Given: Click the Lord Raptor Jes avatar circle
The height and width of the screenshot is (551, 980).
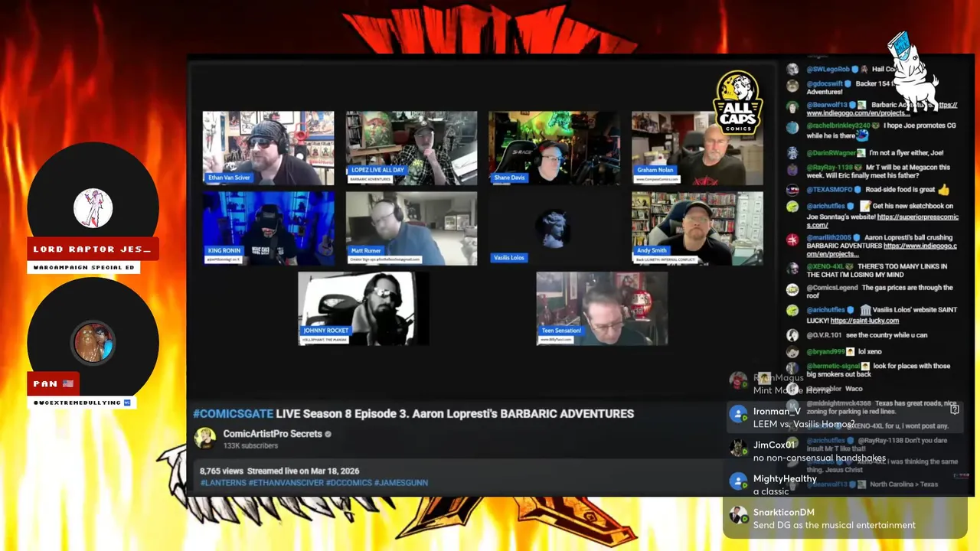Looking at the screenshot, I should tap(93, 207).
